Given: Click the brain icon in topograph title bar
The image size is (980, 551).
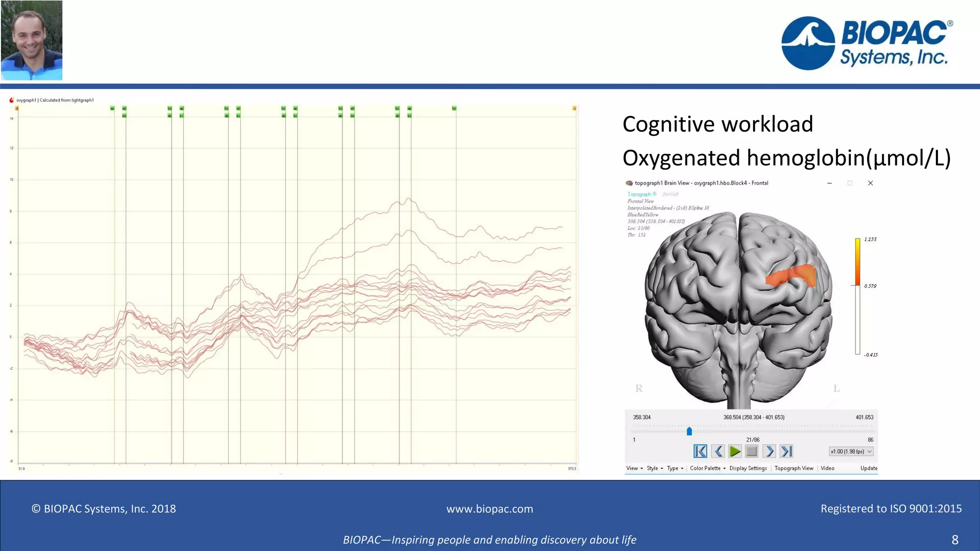Looking at the screenshot, I should 629,183.
